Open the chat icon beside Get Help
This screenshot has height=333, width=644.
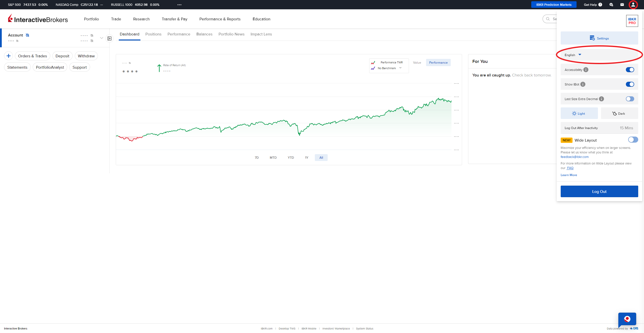[611, 5]
